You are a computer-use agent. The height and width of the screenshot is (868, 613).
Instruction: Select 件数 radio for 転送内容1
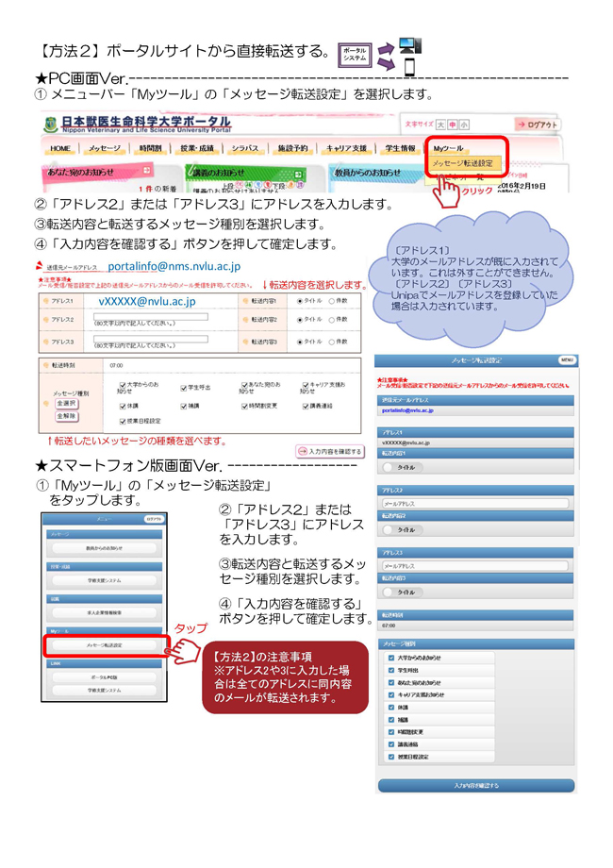pos(331,301)
